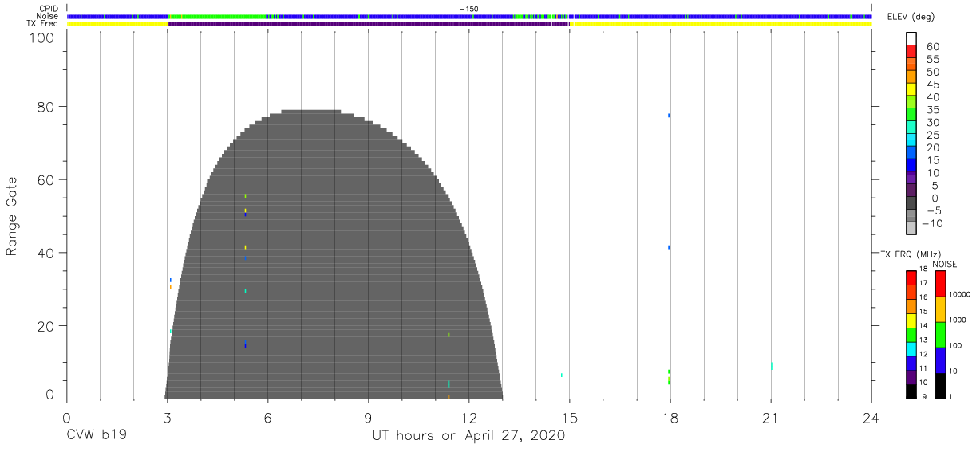Click the white top segment of the ELEV color bar
The width and height of the screenshot is (980, 452).
point(911,38)
